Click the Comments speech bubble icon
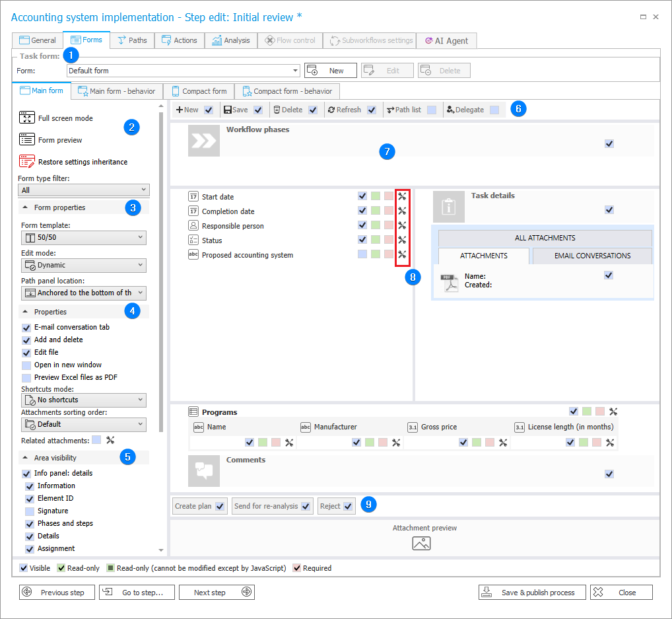The width and height of the screenshot is (672, 619). pos(203,470)
